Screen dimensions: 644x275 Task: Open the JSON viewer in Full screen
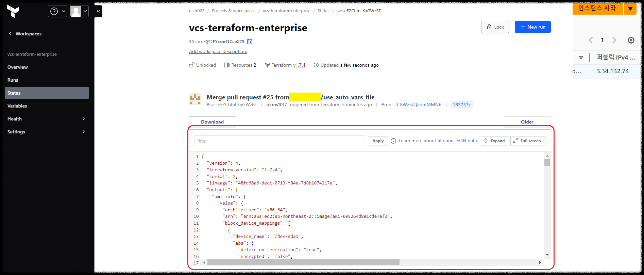(528, 141)
